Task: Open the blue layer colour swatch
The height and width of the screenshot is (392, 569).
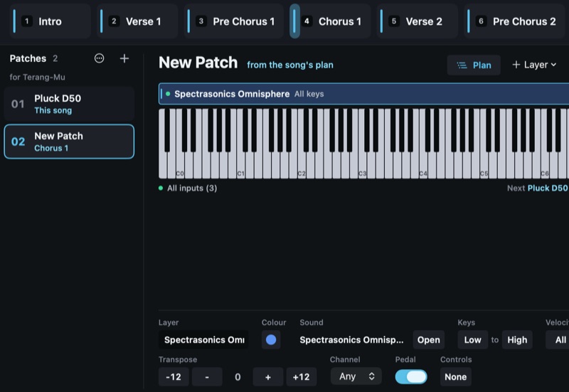Action: point(271,340)
